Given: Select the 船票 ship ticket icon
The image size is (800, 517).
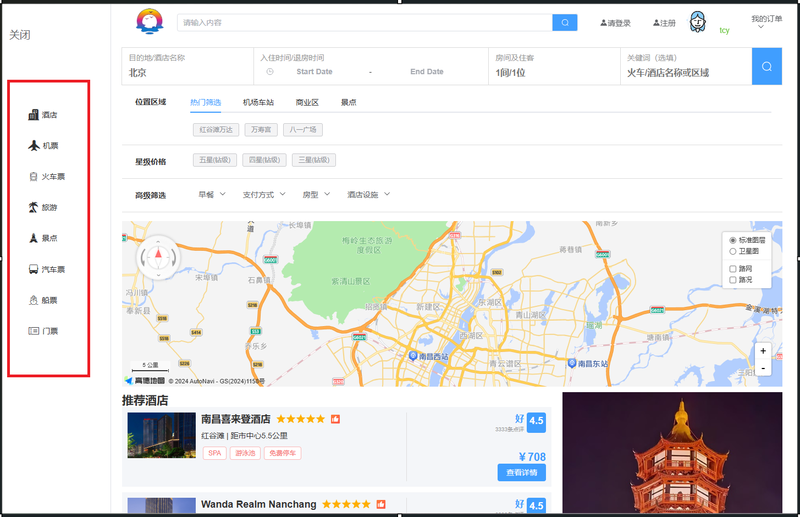Looking at the screenshot, I should pyautogui.click(x=34, y=300).
